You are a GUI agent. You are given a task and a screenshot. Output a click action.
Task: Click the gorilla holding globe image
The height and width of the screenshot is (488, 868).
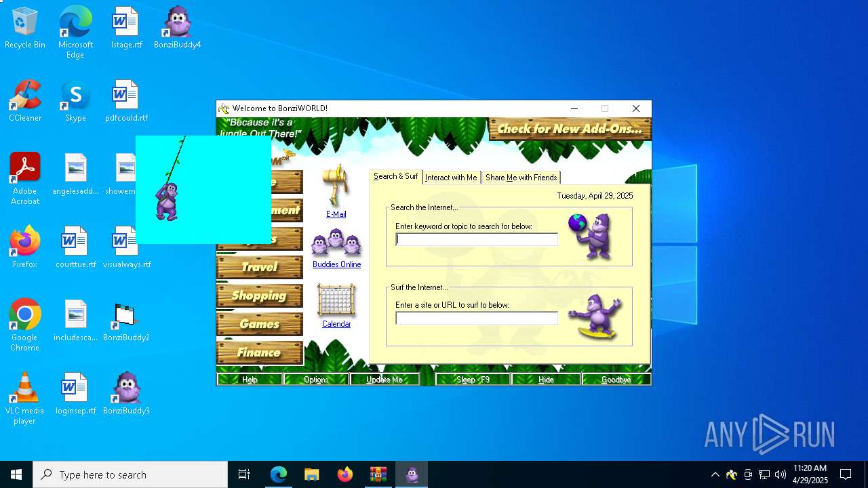click(592, 236)
